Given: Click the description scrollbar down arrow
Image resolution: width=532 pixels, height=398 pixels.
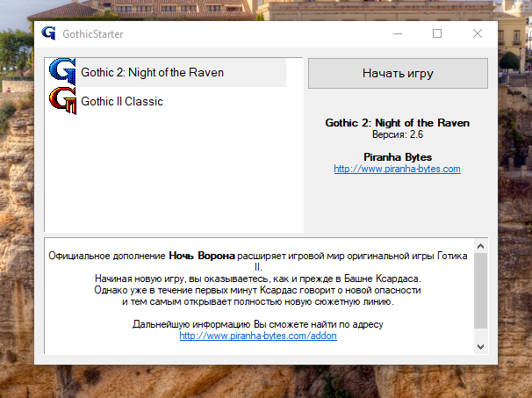Looking at the screenshot, I should 480,347.
